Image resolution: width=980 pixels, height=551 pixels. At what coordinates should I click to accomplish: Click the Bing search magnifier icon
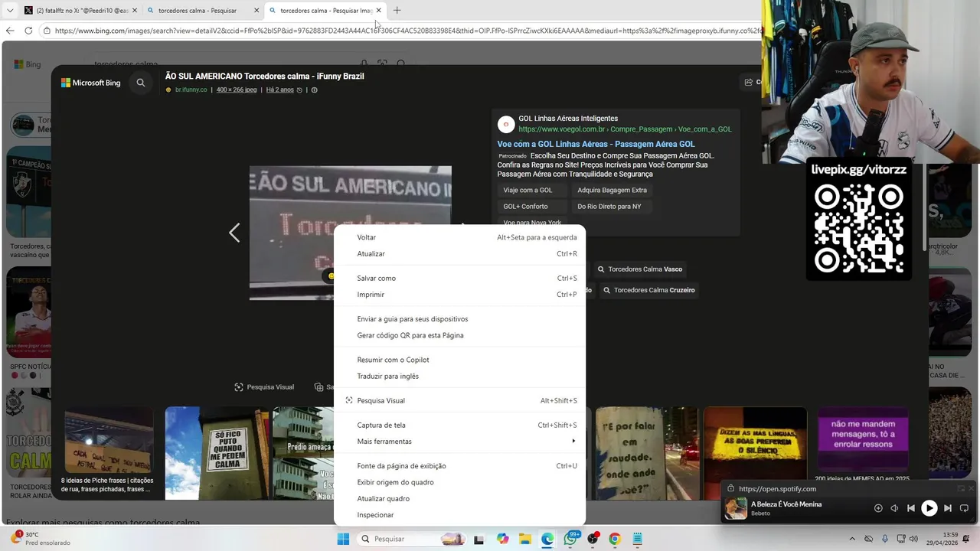pyautogui.click(x=141, y=83)
